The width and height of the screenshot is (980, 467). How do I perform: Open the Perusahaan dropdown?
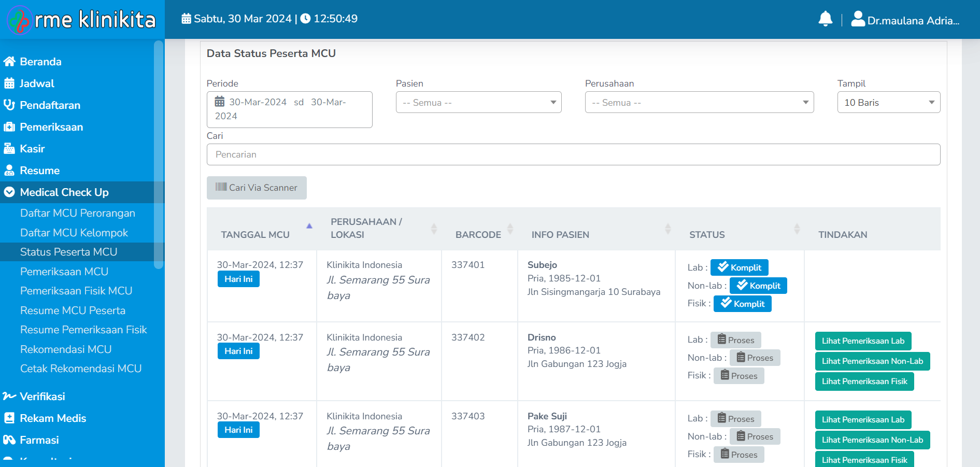pos(699,103)
